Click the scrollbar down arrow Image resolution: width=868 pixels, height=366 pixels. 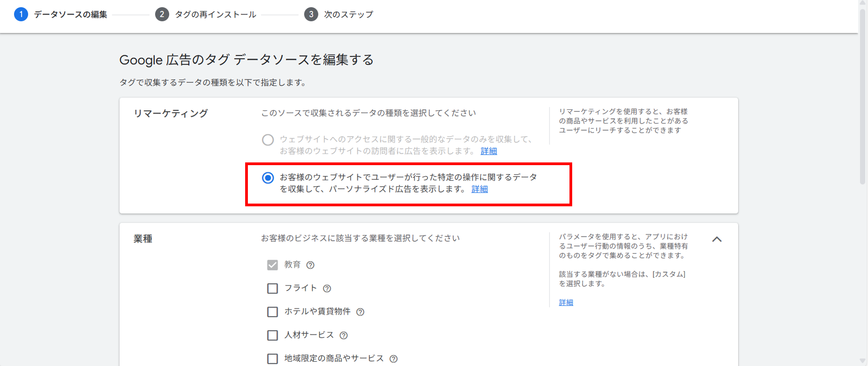click(x=863, y=361)
